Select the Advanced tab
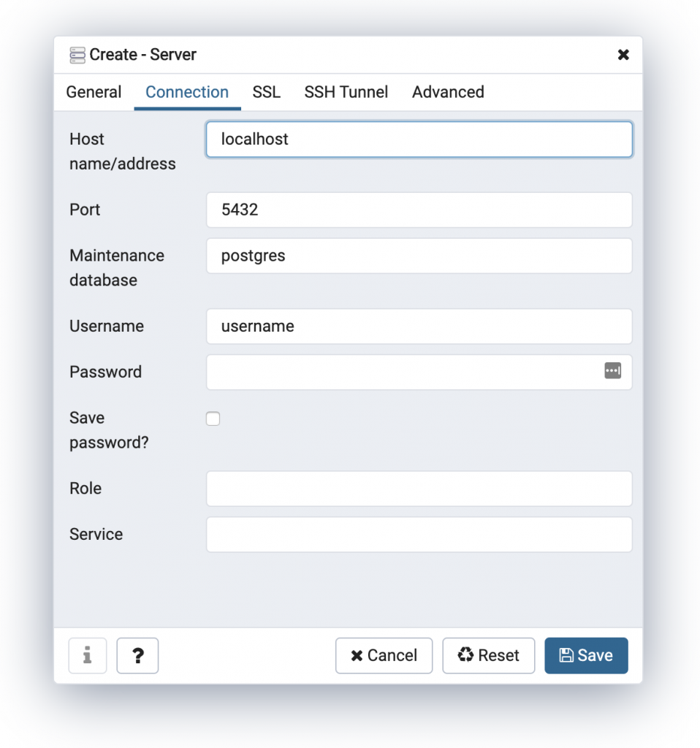Image resolution: width=700 pixels, height=748 pixels. pos(447,92)
